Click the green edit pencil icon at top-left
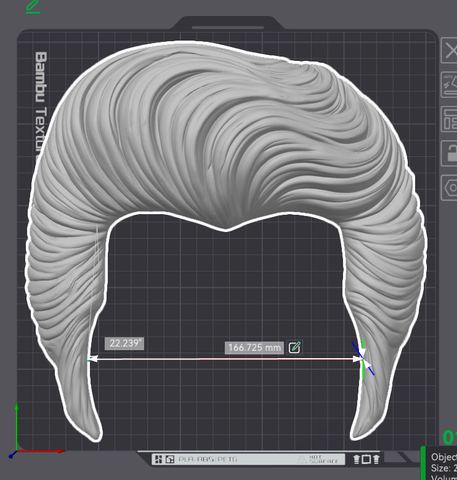The height and width of the screenshot is (480, 457). click(32, 7)
